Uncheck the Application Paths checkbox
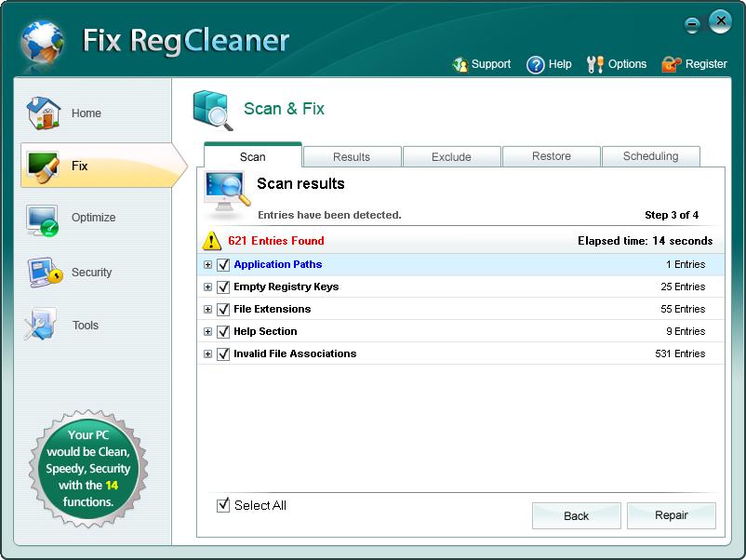 223,265
